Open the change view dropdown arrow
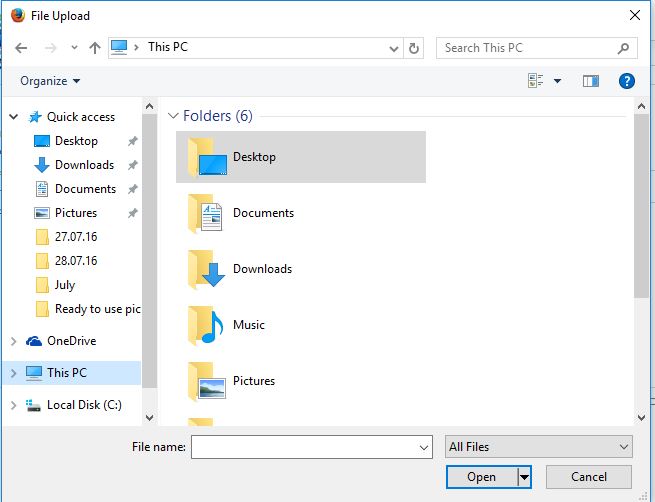The width and height of the screenshot is (655, 502). click(x=557, y=81)
